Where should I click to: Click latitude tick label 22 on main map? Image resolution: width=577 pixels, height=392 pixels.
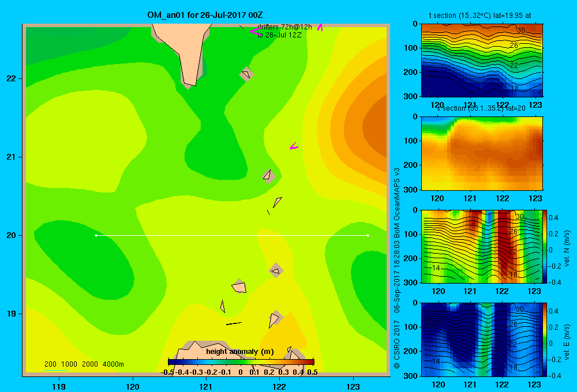12,79
